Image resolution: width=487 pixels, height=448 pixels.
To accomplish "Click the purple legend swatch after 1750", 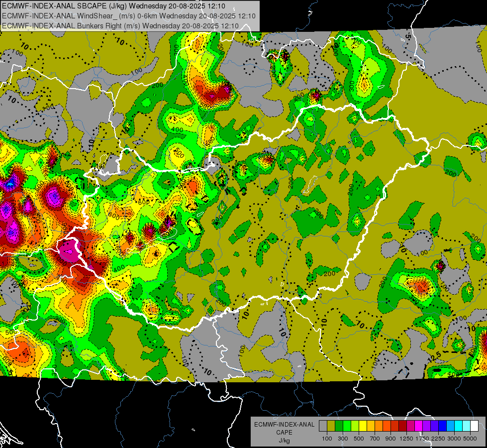I will coord(426,426).
